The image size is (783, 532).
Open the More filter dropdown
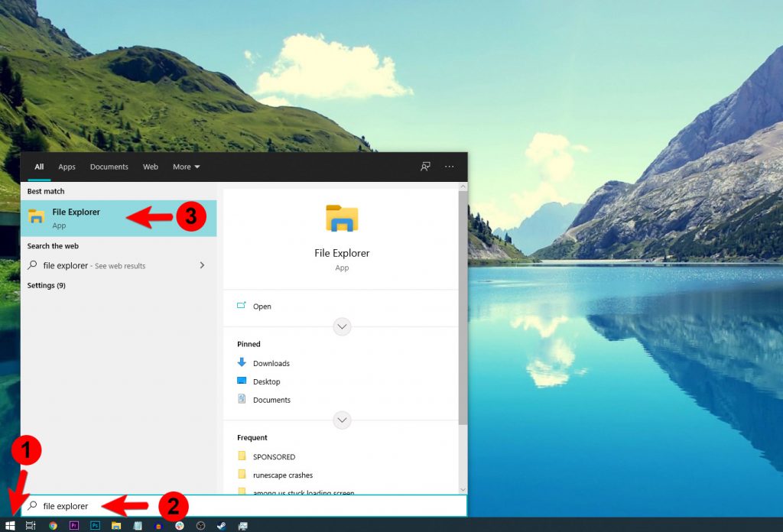[x=187, y=167]
